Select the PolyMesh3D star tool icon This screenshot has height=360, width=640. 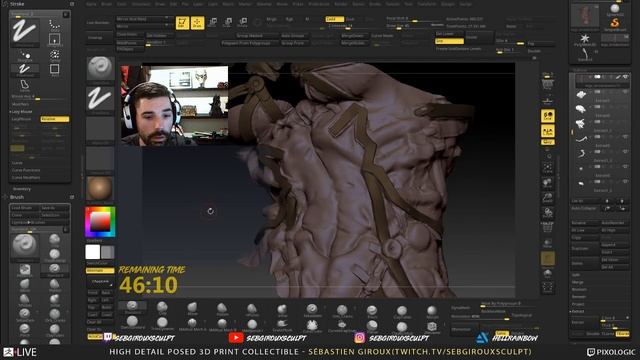(x=584, y=40)
